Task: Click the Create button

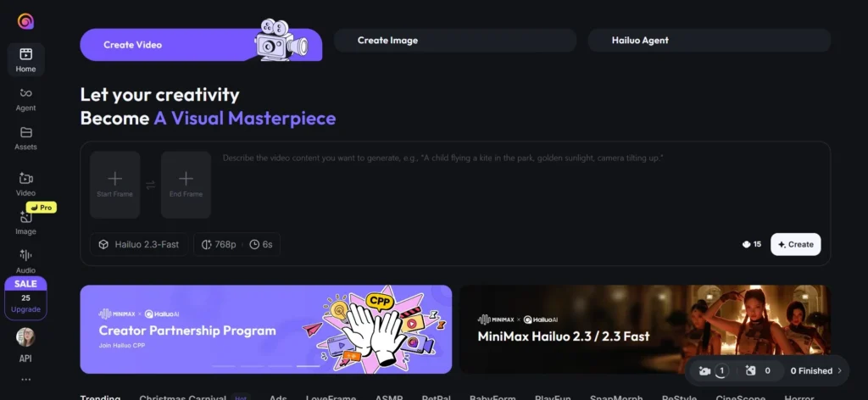Action: click(795, 244)
